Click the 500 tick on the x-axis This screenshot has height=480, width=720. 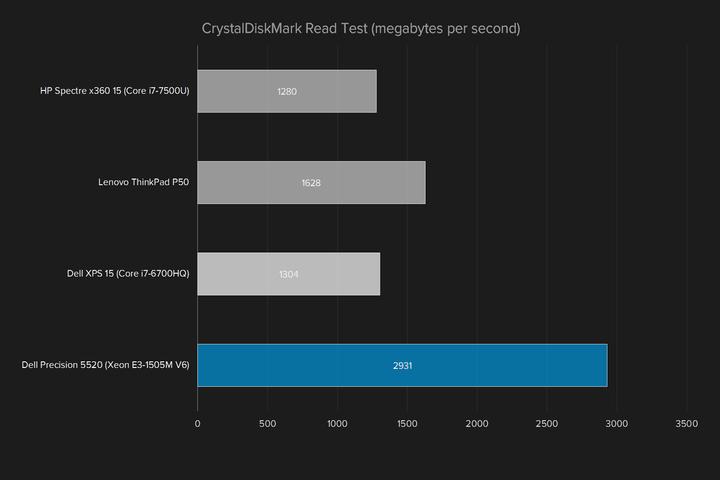267,423
